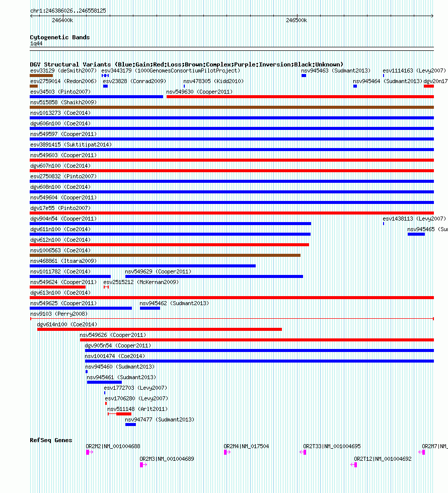Select the nsv945464 blue variant block
Screen dimensions: 448x493
[x=355, y=86]
